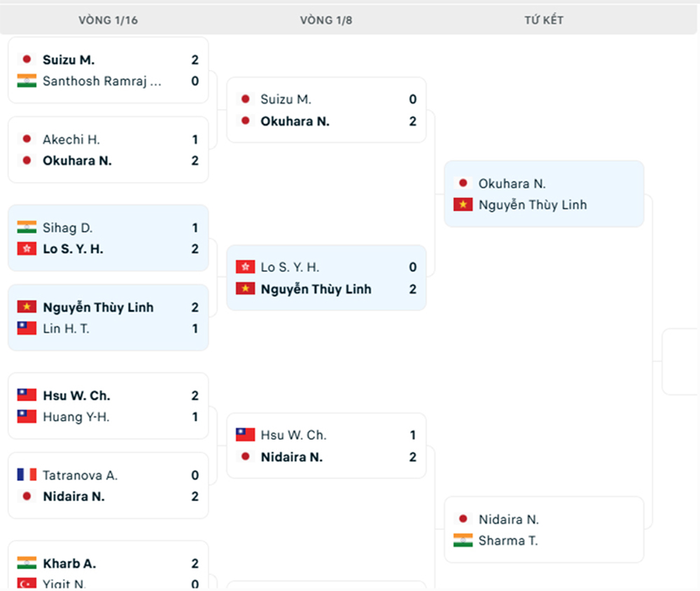
Task: Open Hsu W. Ch. in round 1/8 match
Action: coord(293,436)
